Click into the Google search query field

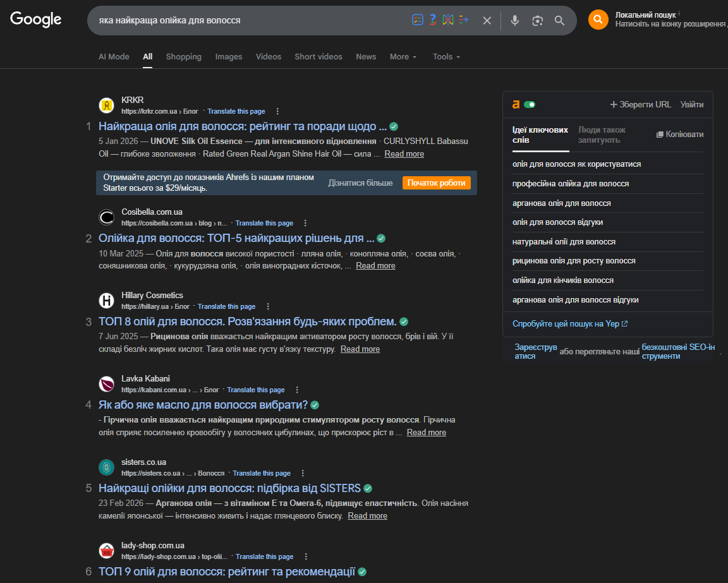[x=251, y=20]
